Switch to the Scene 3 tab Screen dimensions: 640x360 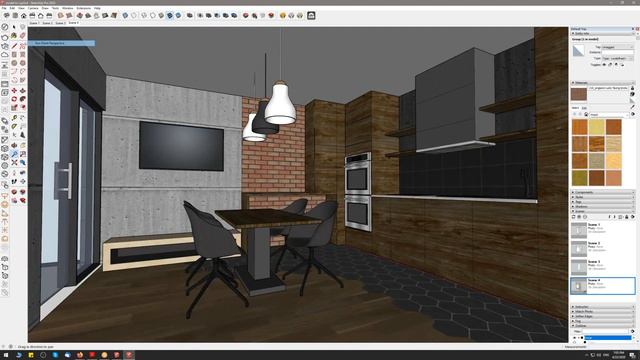tap(60, 23)
